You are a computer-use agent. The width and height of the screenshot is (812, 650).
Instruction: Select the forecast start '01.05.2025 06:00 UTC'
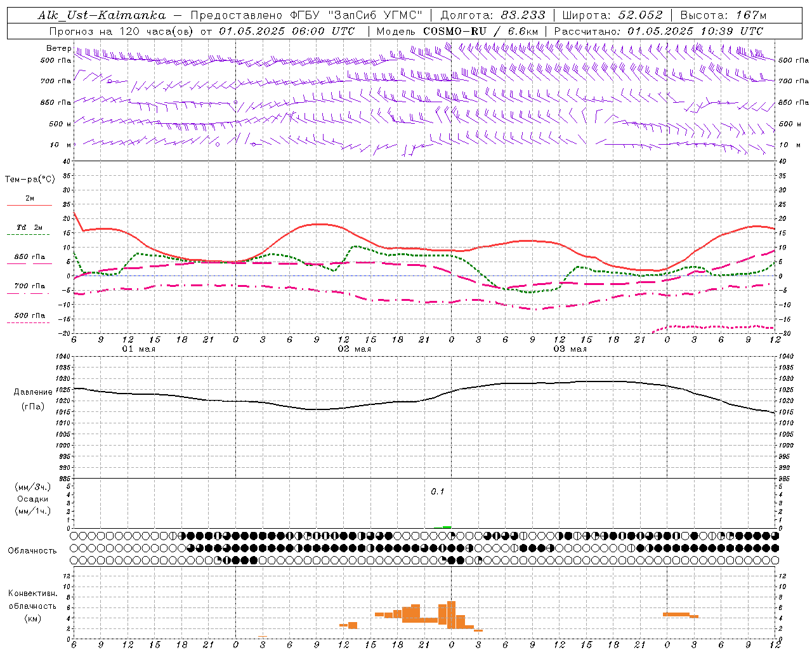coord(287,31)
